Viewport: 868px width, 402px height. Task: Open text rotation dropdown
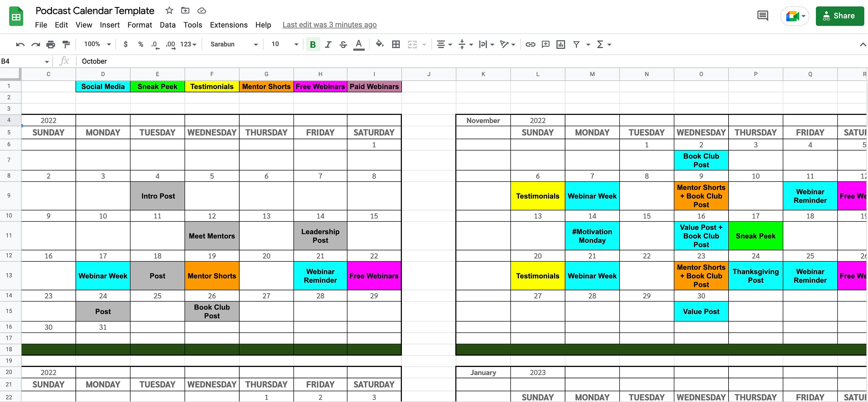508,45
